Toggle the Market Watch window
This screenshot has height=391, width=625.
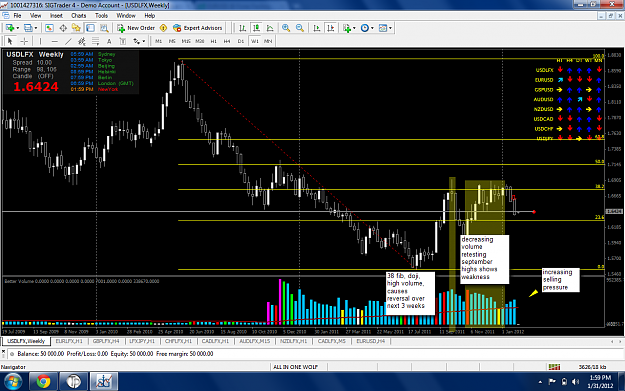[49, 28]
